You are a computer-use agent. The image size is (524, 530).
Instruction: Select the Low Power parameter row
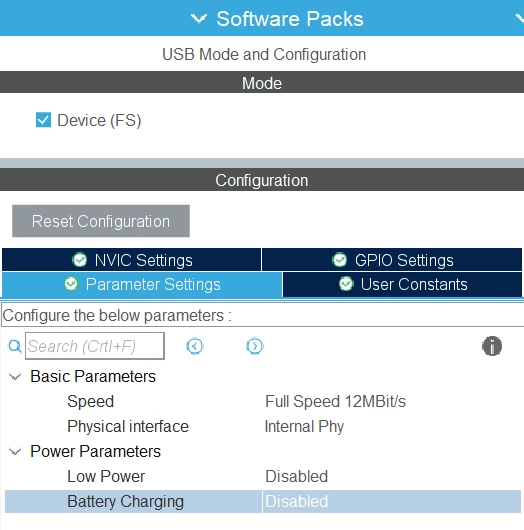pyautogui.click(x=263, y=476)
